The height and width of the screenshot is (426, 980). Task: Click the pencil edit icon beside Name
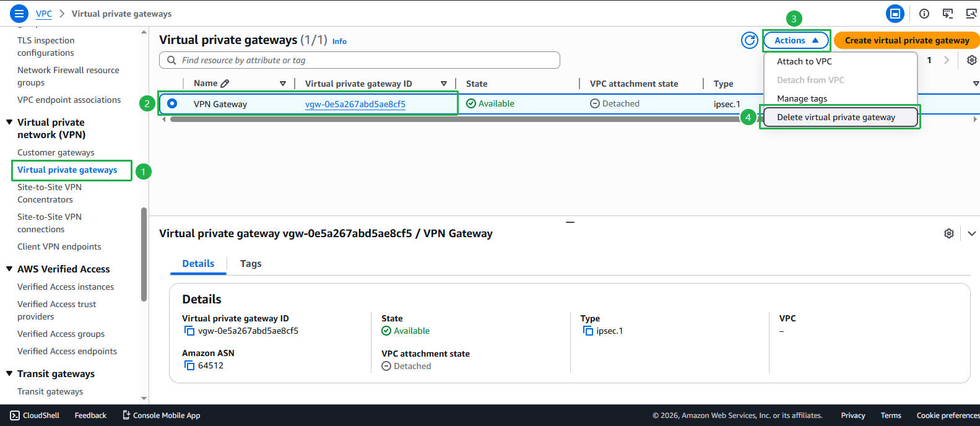pyautogui.click(x=225, y=84)
